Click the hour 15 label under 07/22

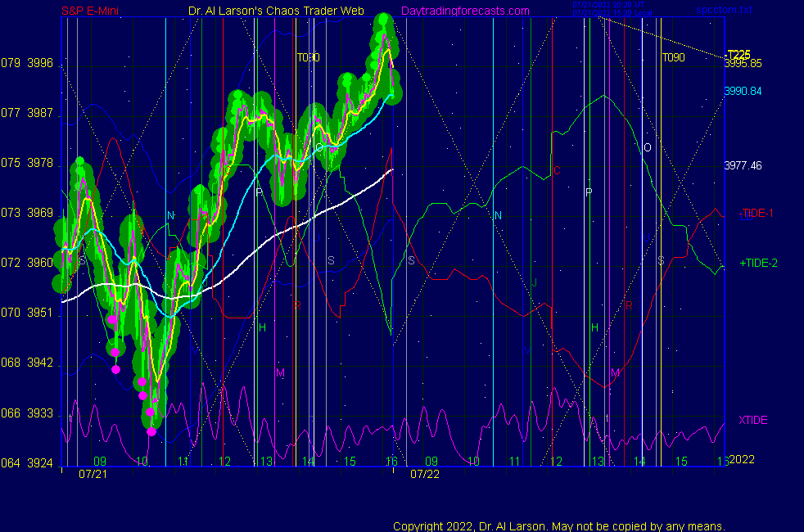tap(681, 462)
